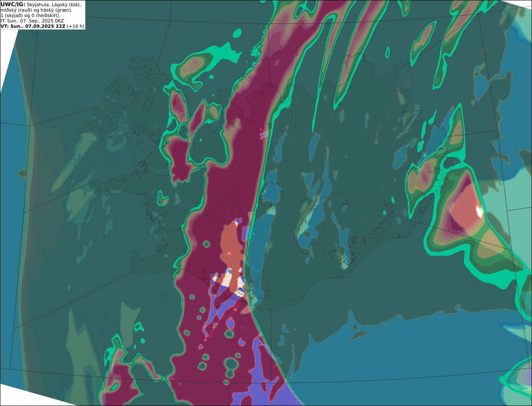Screen dimensions: 532x406
Task: Select the initial time "IT: Sun.. 07. Sep.. 2025 06Z"
Action: [x=32, y=20]
